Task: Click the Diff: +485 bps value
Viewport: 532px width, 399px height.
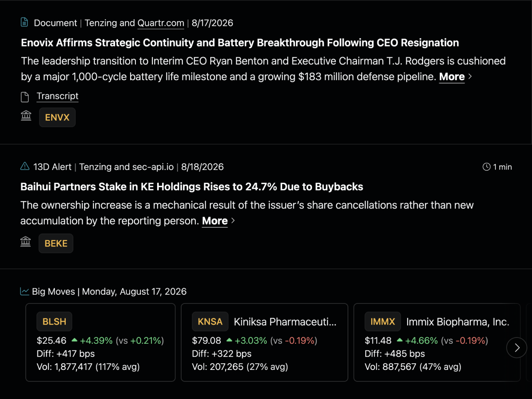Action: tap(395, 354)
